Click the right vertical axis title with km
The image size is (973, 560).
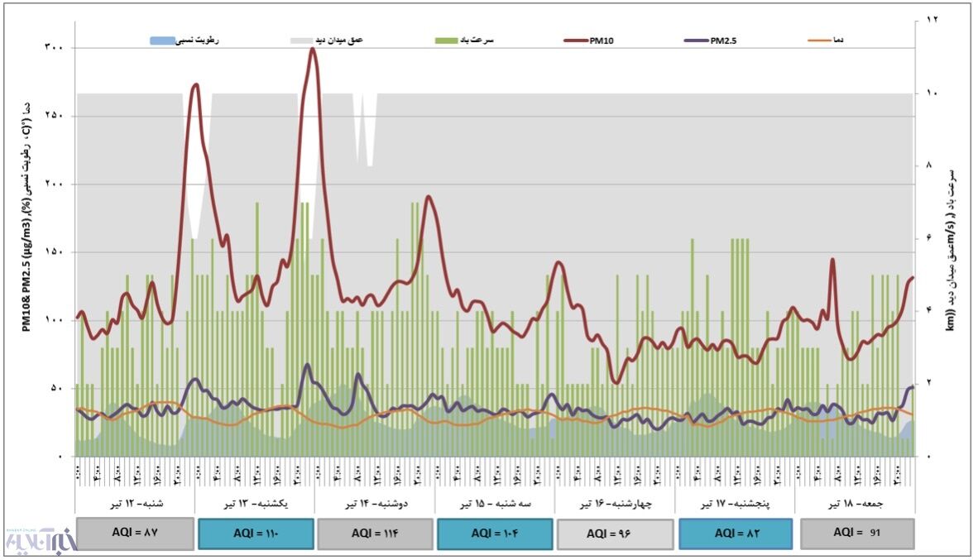pos(950,251)
